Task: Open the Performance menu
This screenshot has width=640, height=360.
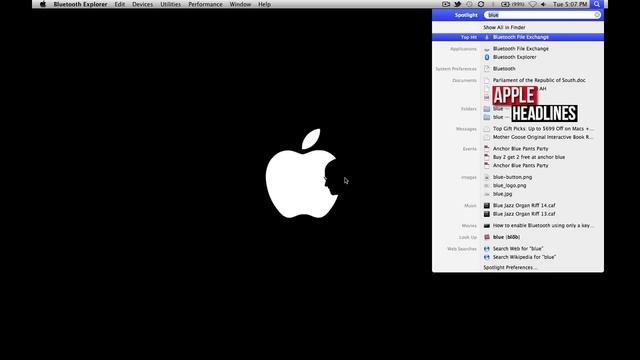Action: click(205, 4)
